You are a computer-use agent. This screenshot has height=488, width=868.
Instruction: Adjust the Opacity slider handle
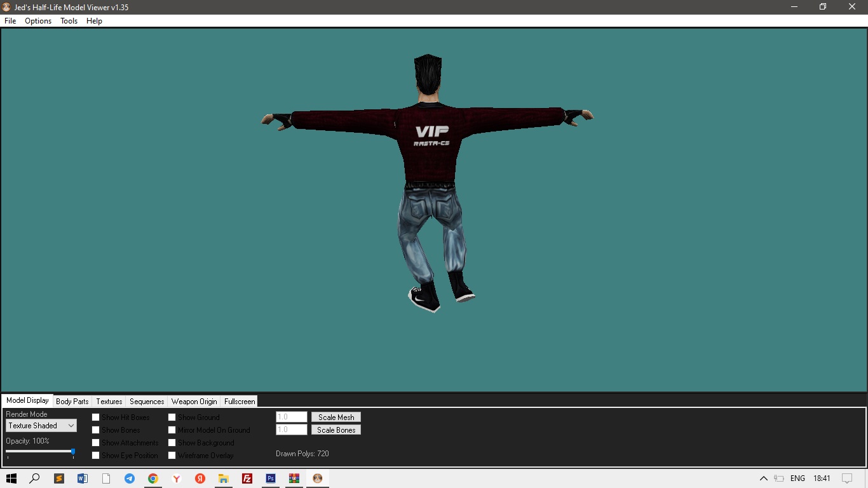coord(73,452)
